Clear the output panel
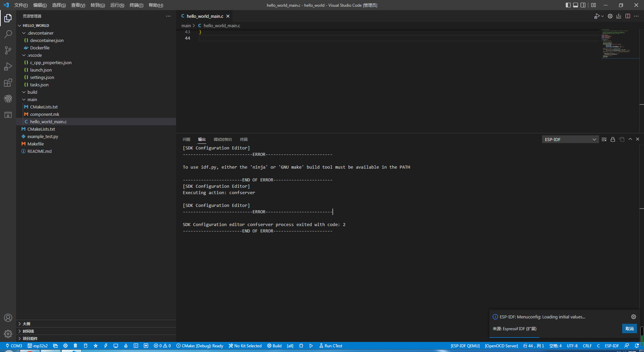Screen dimensions: 644x352 click(604, 139)
